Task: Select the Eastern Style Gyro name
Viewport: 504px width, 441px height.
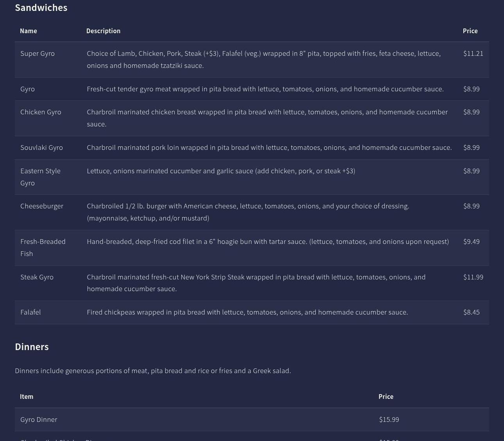Action: (40, 177)
